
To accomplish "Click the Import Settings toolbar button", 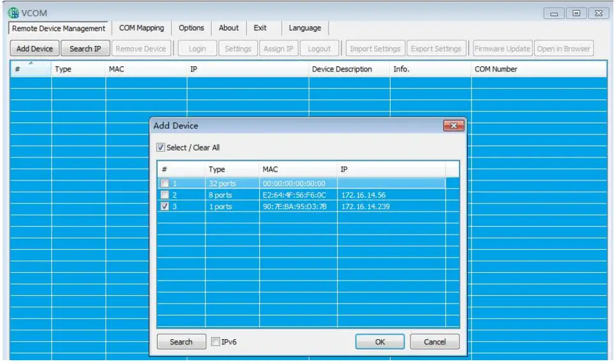I will (375, 48).
